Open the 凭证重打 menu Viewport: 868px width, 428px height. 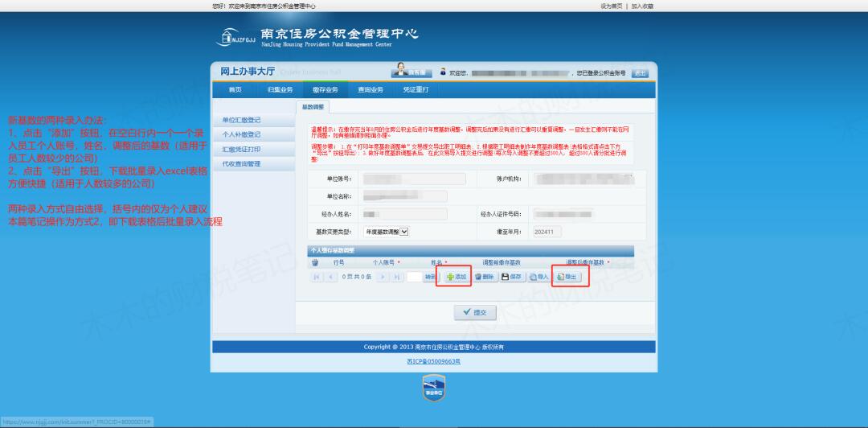point(416,89)
